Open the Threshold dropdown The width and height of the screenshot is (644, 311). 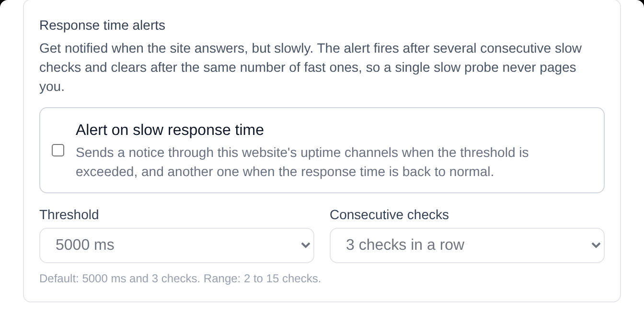pyautogui.click(x=176, y=245)
